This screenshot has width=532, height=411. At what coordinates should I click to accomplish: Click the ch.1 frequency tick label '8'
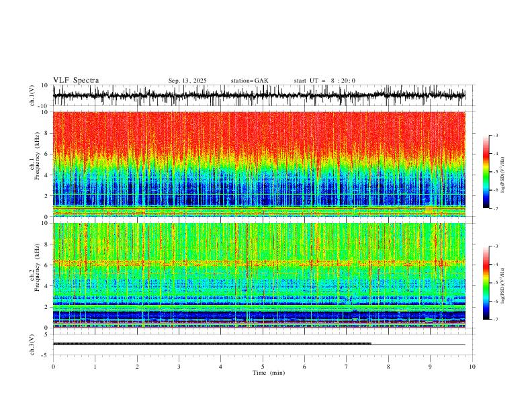point(46,133)
